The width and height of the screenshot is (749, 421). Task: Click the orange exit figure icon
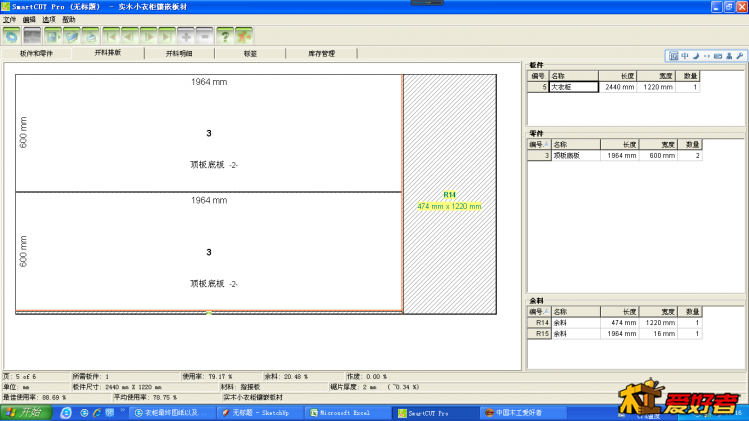click(244, 36)
